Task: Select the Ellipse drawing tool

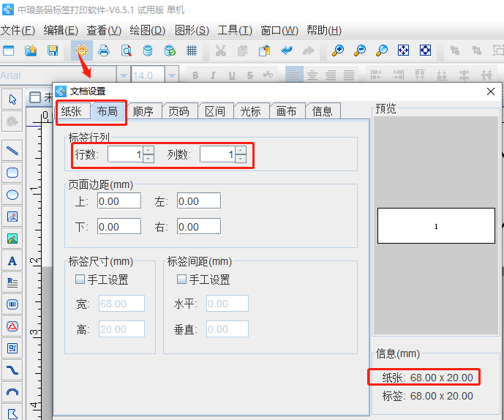Action: [12, 195]
